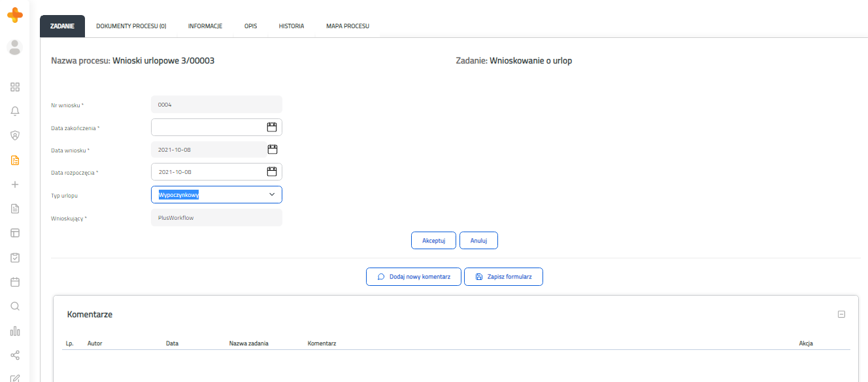Click the user avatar in sidebar

click(14, 46)
